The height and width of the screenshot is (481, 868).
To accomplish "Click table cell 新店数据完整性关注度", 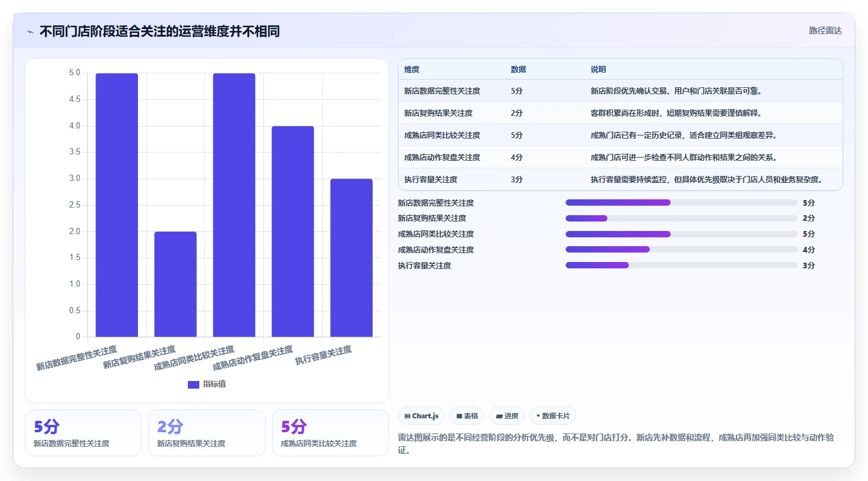I will [x=442, y=91].
